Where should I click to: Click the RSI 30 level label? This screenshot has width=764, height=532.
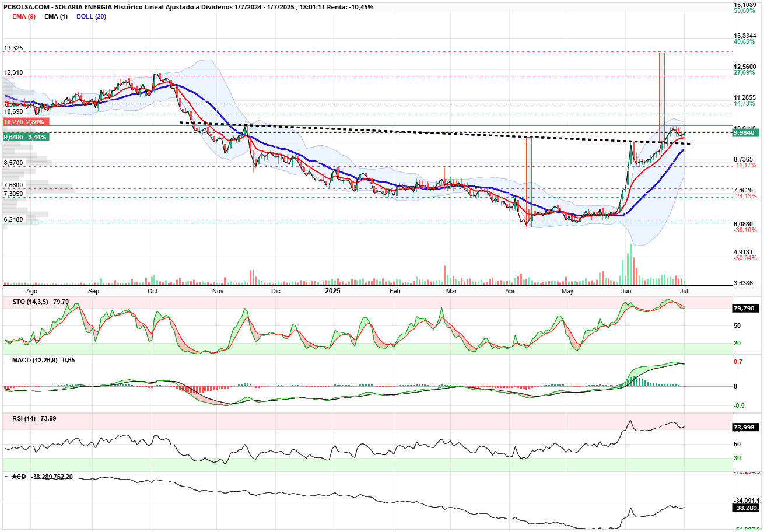click(x=737, y=458)
